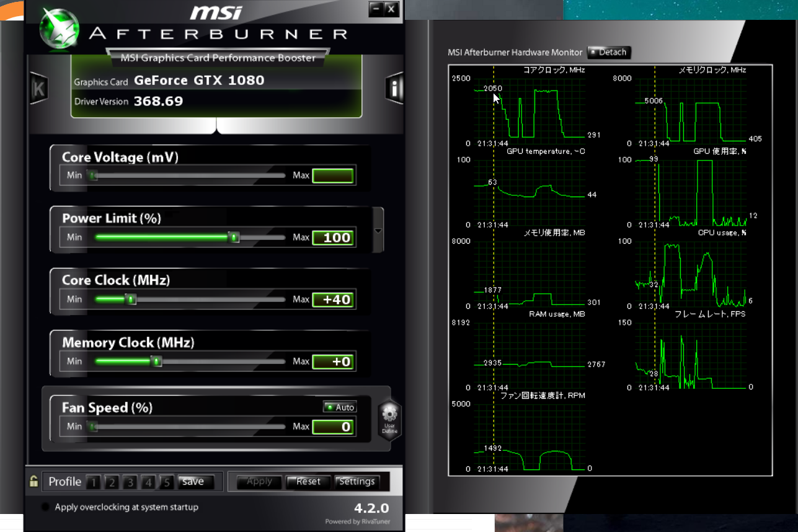Click the Memory Clock value field
798x532 pixels.
point(333,362)
